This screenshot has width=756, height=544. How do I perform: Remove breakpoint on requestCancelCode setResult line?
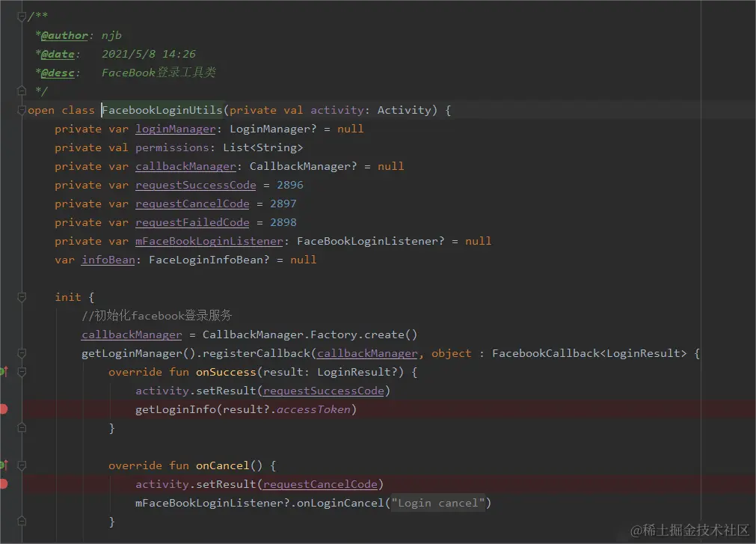pos(3,484)
